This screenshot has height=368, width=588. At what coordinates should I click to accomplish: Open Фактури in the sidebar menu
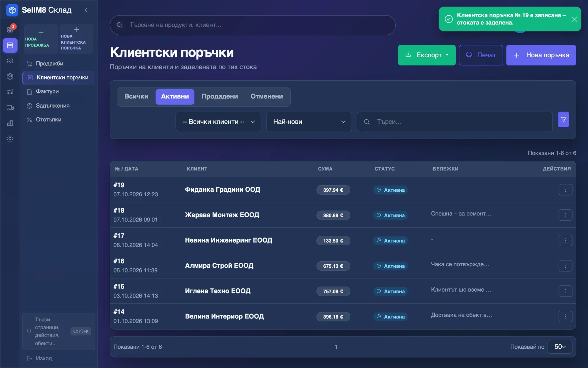pos(59,91)
